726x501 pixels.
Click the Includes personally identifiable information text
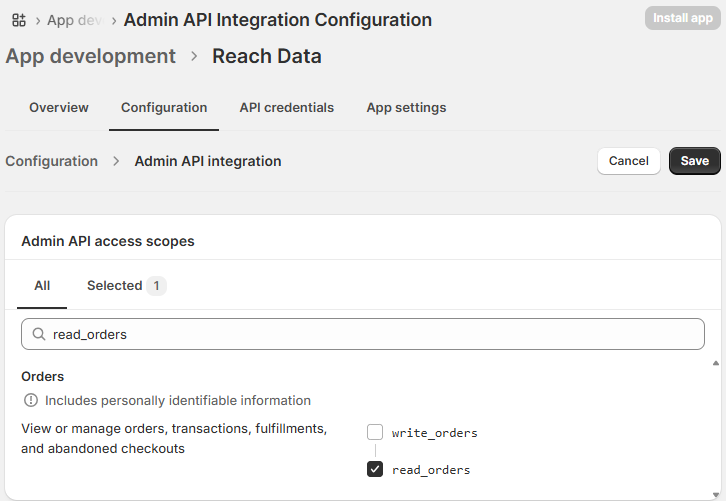tap(178, 401)
